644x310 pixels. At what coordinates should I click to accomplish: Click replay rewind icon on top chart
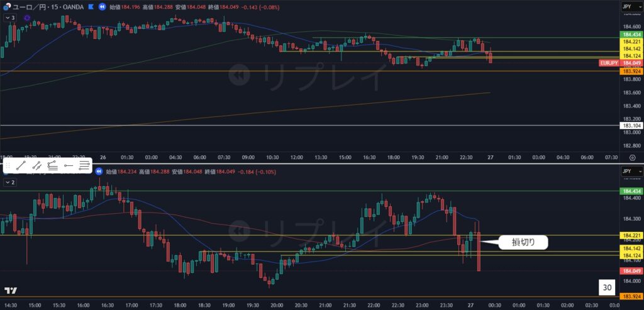point(101,7)
